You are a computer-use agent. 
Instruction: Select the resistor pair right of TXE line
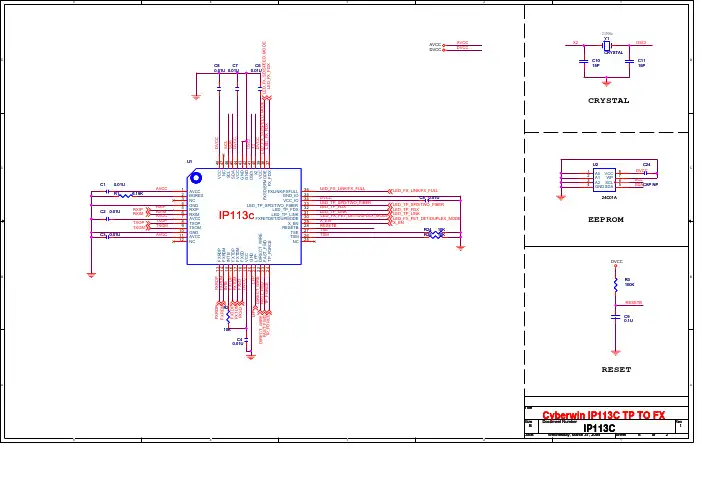click(435, 235)
